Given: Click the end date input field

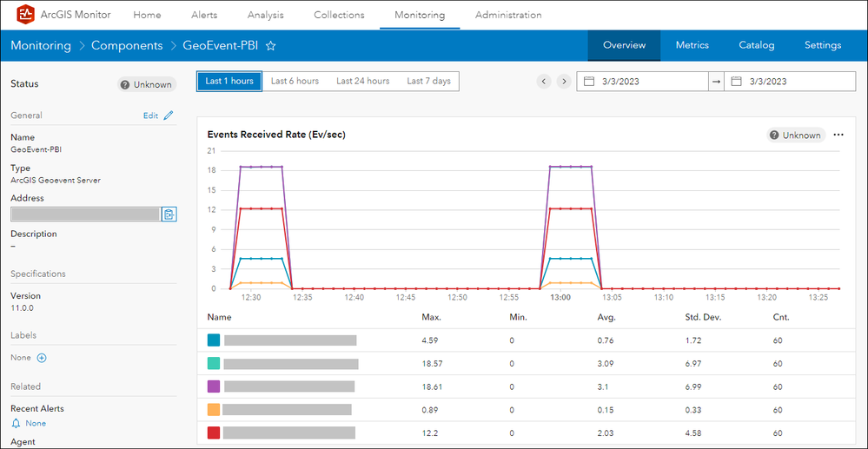Looking at the screenshot, I should coord(790,82).
